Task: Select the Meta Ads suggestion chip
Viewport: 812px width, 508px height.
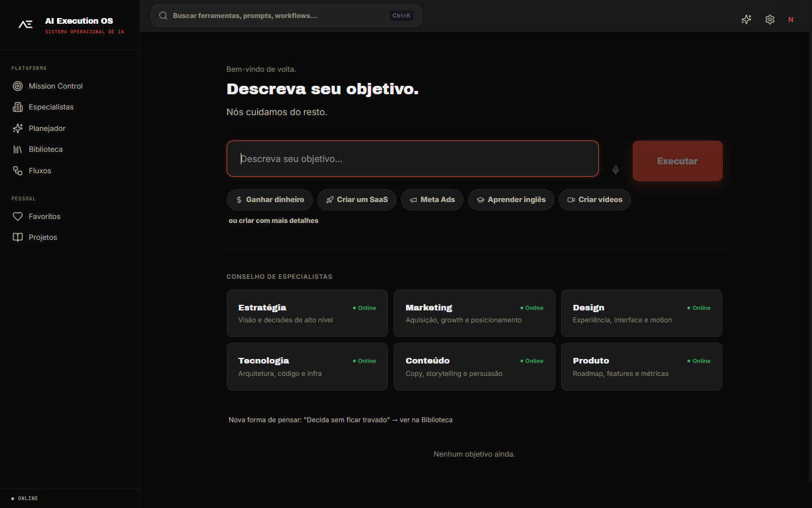Action: tap(432, 200)
